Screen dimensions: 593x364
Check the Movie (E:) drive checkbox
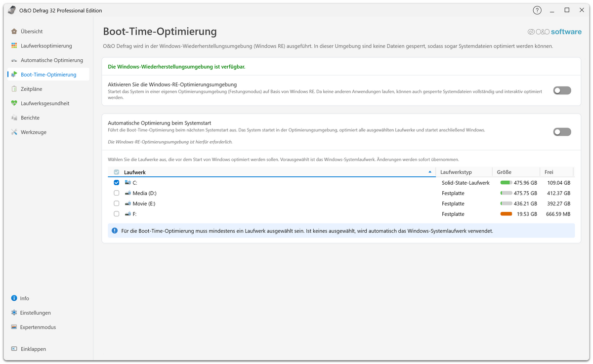point(117,203)
